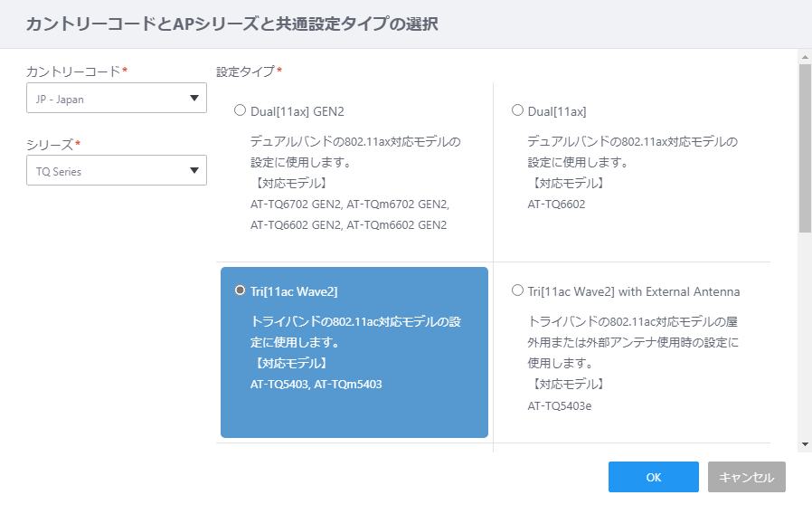Viewport: 812px width, 514px height.
Task: Select the Dual[11ax] radio button
Action: [517, 110]
